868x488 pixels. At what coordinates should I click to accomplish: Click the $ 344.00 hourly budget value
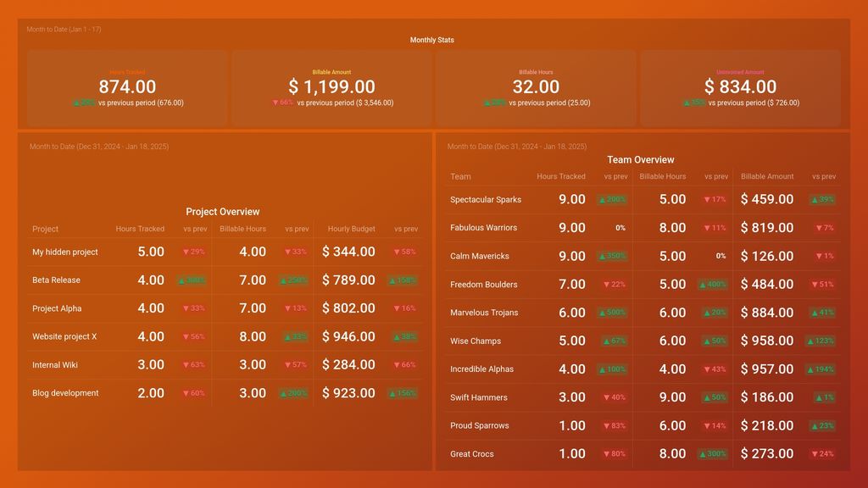[x=348, y=252]
